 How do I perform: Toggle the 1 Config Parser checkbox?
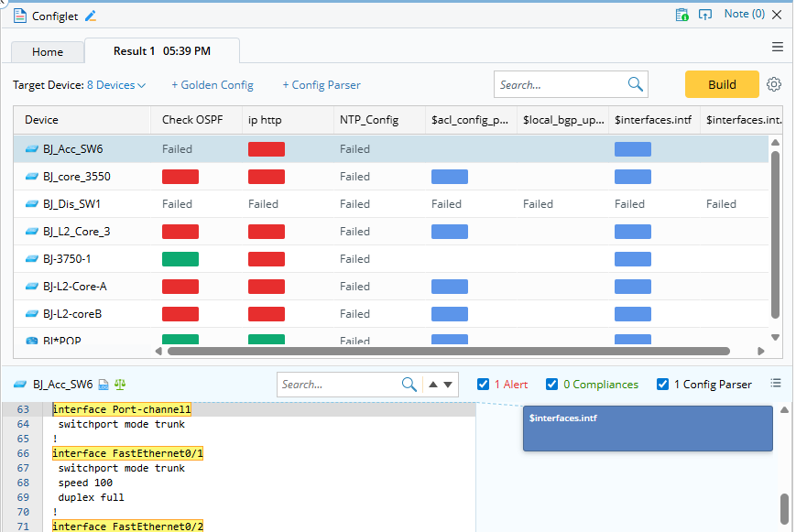tap(662, 385)
